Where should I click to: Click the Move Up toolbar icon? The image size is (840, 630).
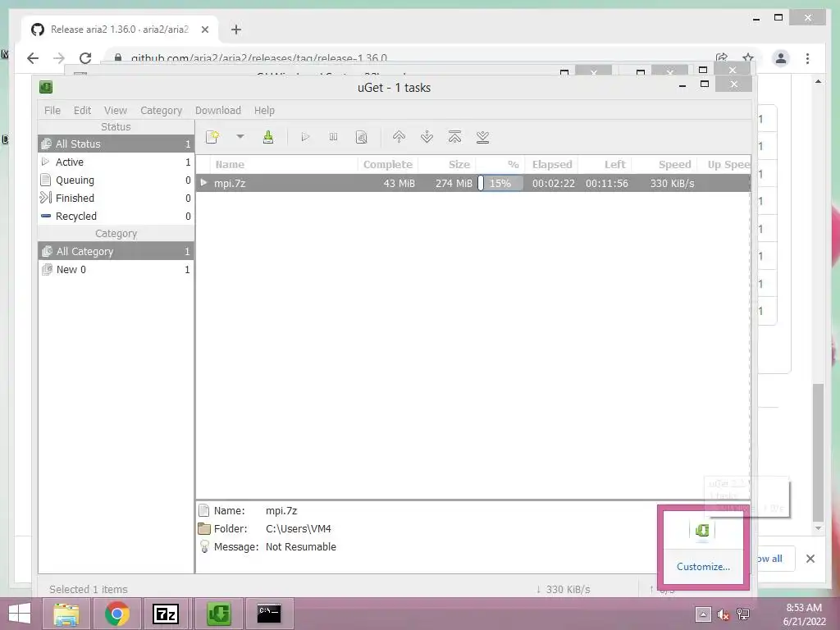click(399, 137)
